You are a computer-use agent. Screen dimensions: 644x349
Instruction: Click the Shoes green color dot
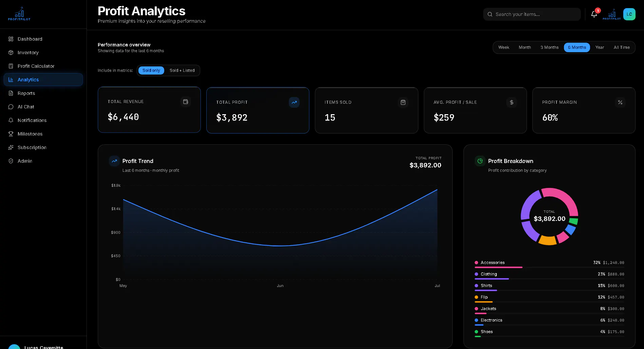point(476,332)
